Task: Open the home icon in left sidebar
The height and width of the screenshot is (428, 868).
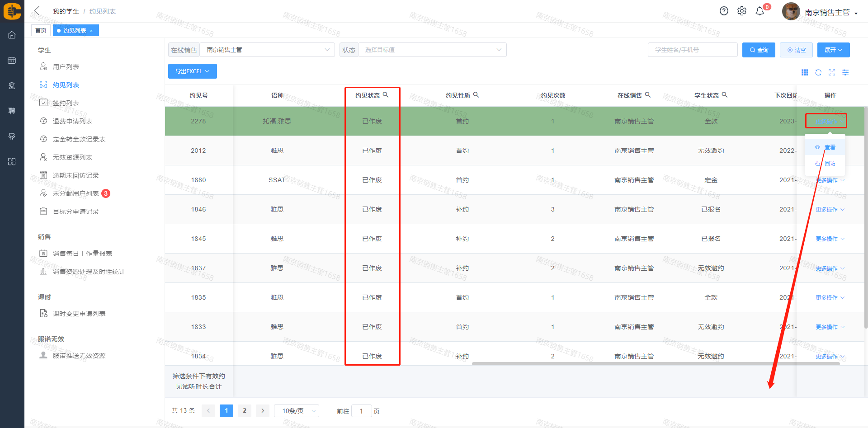Action: (12, 35)
